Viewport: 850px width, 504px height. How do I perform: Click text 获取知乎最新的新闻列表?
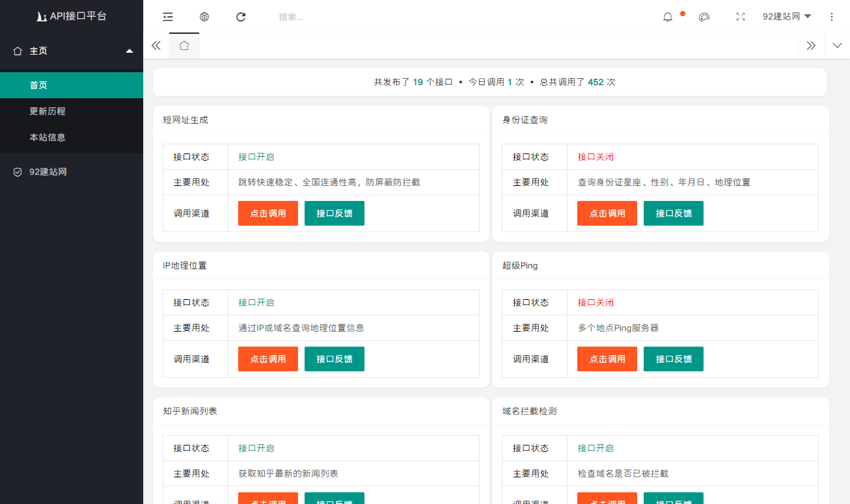tap(288, 473)
